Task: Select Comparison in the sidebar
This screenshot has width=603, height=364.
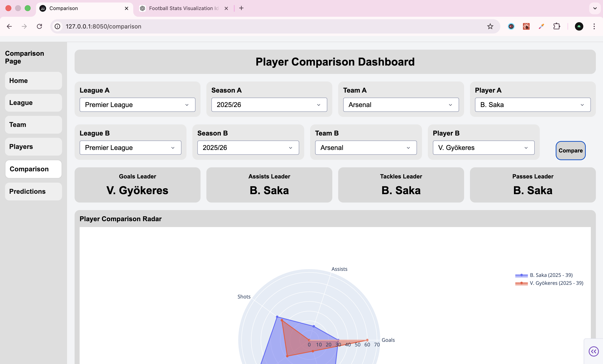Action: coord(34,169)
